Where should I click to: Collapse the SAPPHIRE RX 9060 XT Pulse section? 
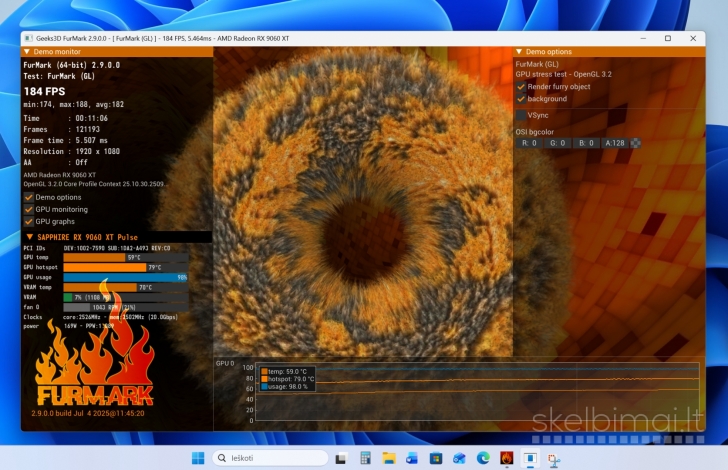tap(29, 236)
